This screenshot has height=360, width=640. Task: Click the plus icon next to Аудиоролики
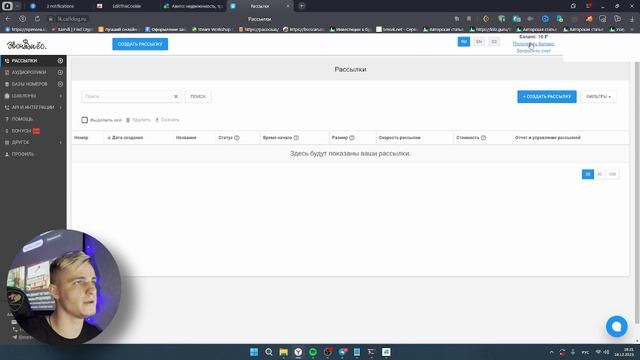60,72
